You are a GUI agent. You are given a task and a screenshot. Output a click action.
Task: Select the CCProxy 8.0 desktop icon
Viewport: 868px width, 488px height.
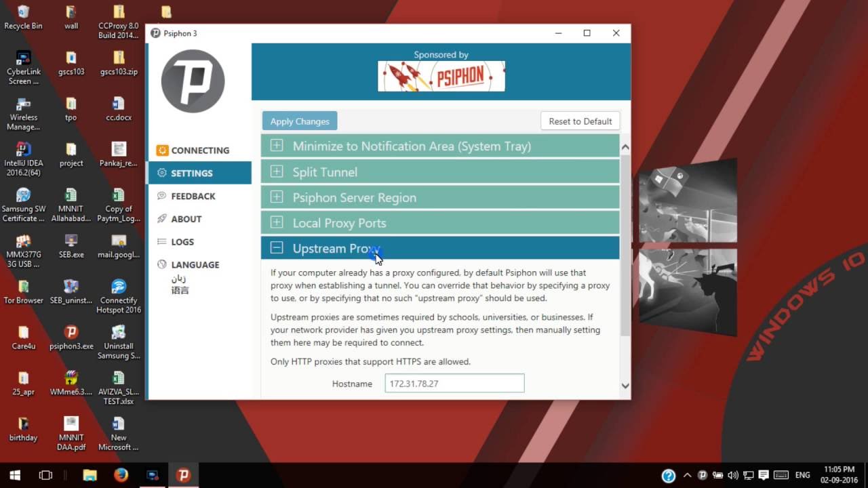(x=118, y=22)
